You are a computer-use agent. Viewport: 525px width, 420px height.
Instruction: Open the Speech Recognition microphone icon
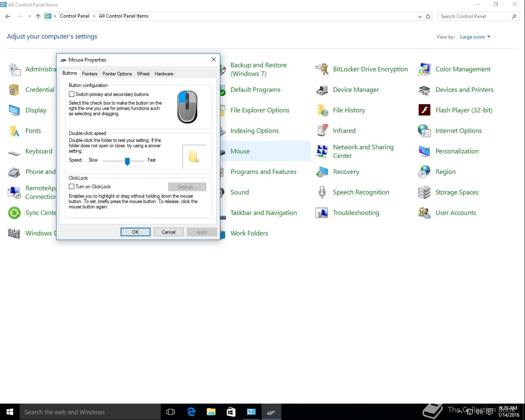[x=322, y=192]
